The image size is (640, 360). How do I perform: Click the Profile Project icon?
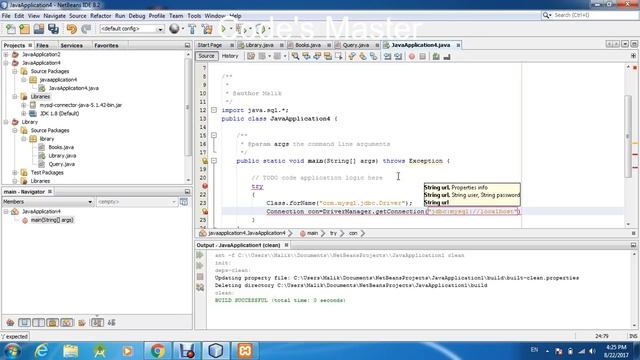point(260,29)
